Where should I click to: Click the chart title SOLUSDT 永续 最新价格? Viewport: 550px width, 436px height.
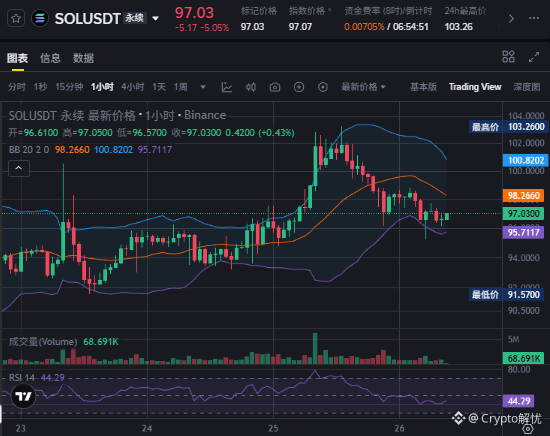coord(72,115)
